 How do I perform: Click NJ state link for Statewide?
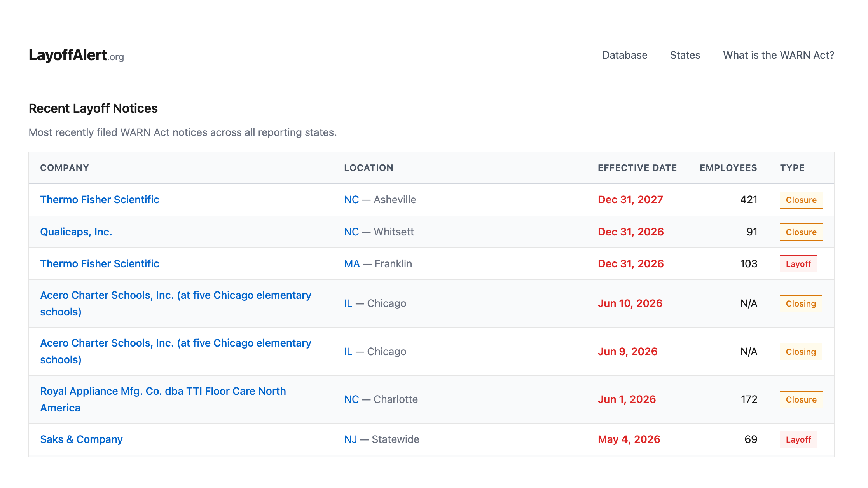click(350, 439)
